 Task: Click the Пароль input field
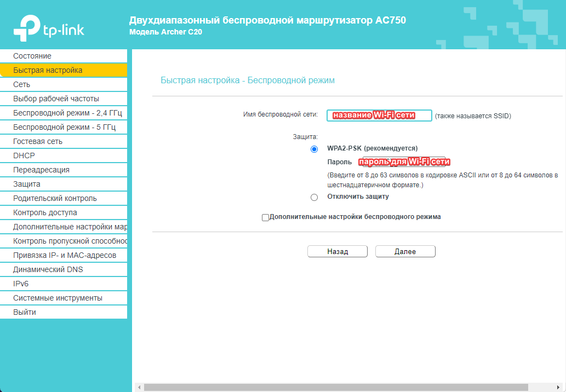tap(404, 162)
